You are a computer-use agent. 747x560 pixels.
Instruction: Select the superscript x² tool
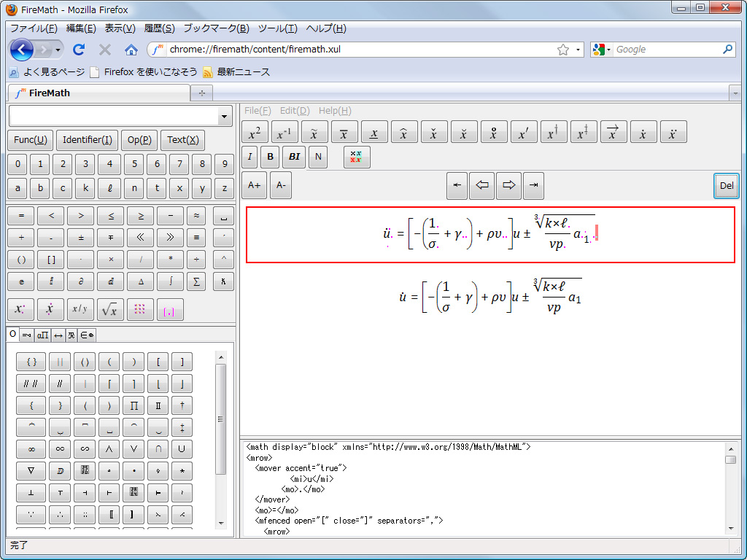pyautogui.click(x=252, y=132)
